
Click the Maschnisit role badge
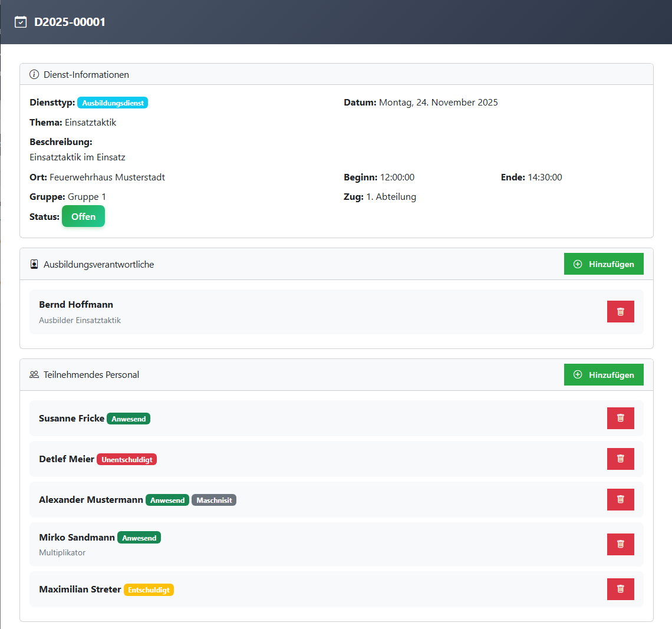(214, 500)
